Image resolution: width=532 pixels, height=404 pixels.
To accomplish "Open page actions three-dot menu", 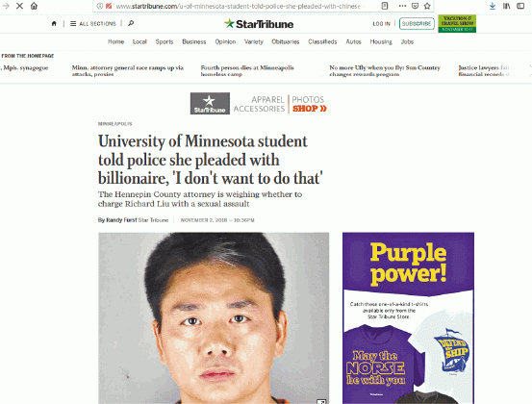I will [402, 6].
